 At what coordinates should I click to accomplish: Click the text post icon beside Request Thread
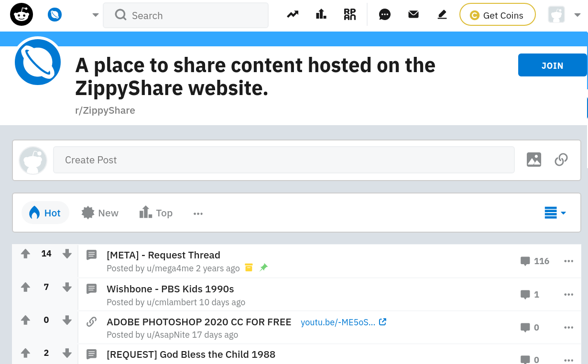click(91, 255)
